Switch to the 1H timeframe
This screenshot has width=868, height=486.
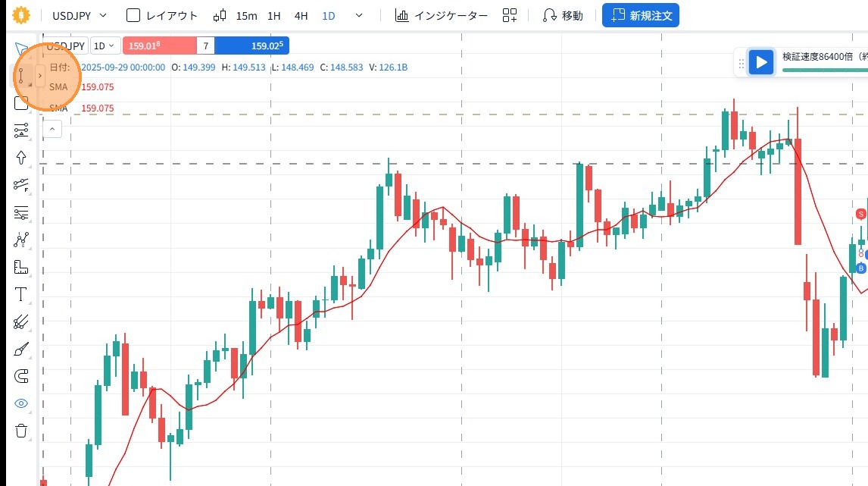(274, 16)
